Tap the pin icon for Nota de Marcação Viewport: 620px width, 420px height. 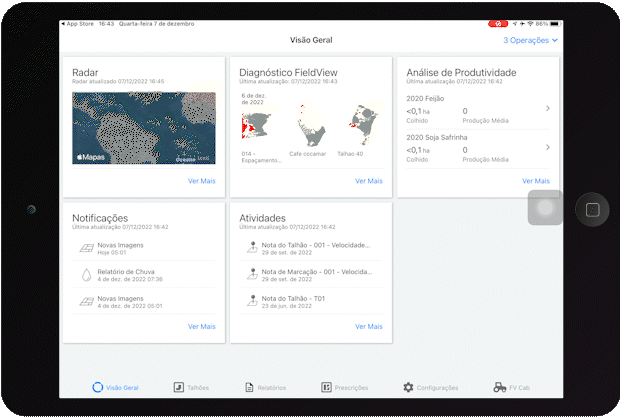(254, 273)
